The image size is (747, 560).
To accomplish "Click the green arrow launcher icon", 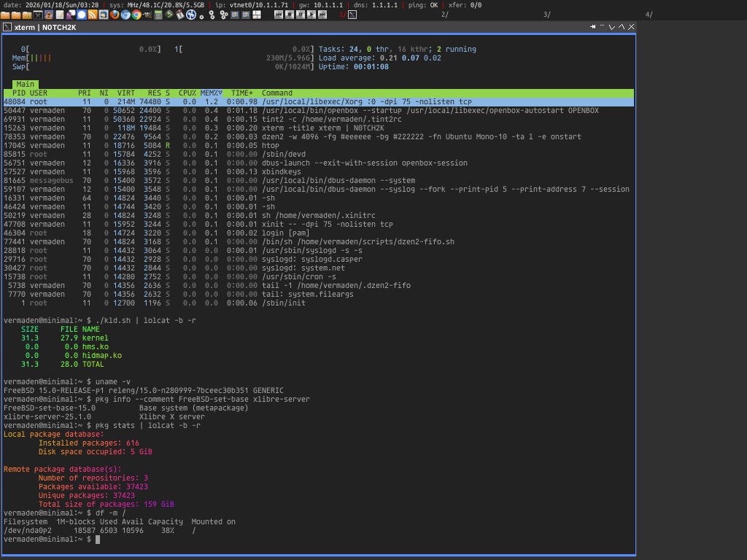I will tap(169, 15).
